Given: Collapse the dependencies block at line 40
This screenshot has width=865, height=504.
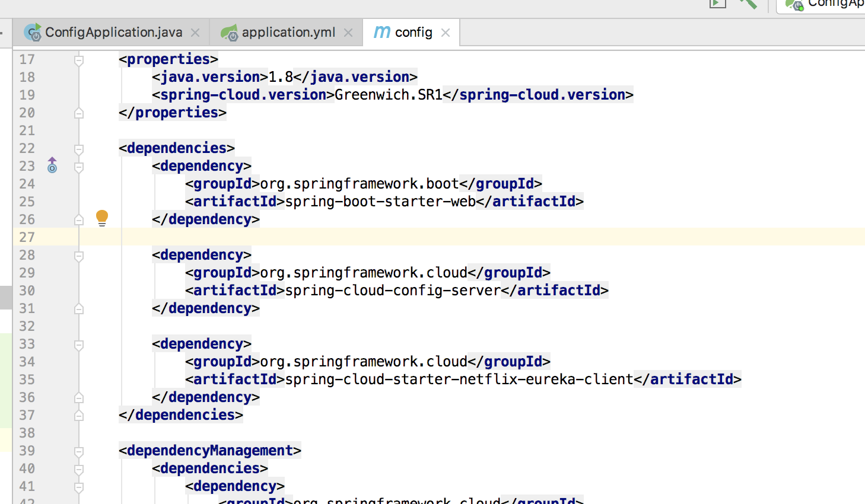Looking at the screenshot, I should [x=79, y=469].
